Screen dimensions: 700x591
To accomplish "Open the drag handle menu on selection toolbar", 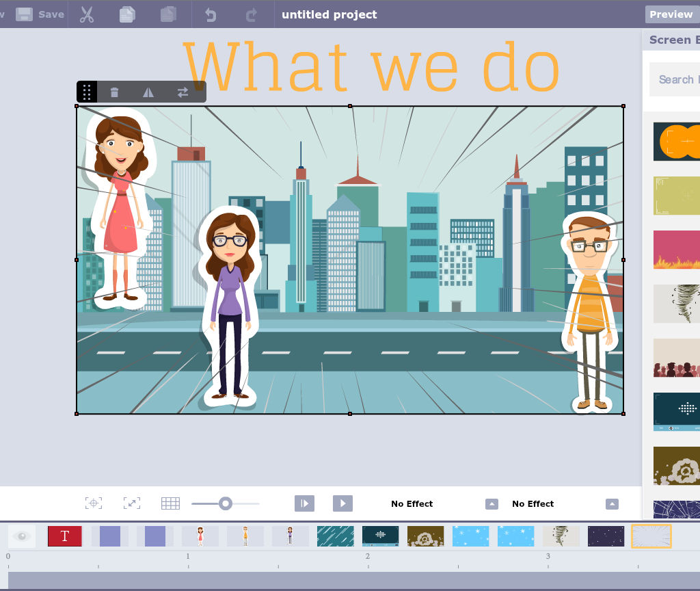I will point(87,91).
